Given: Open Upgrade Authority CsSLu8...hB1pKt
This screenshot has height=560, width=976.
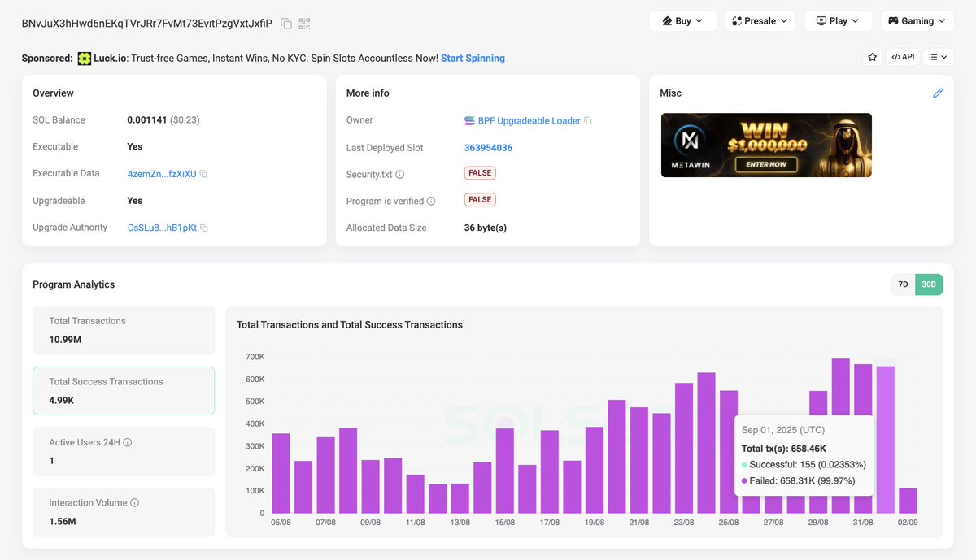Looking at the screenshot, I should point(162,228).
